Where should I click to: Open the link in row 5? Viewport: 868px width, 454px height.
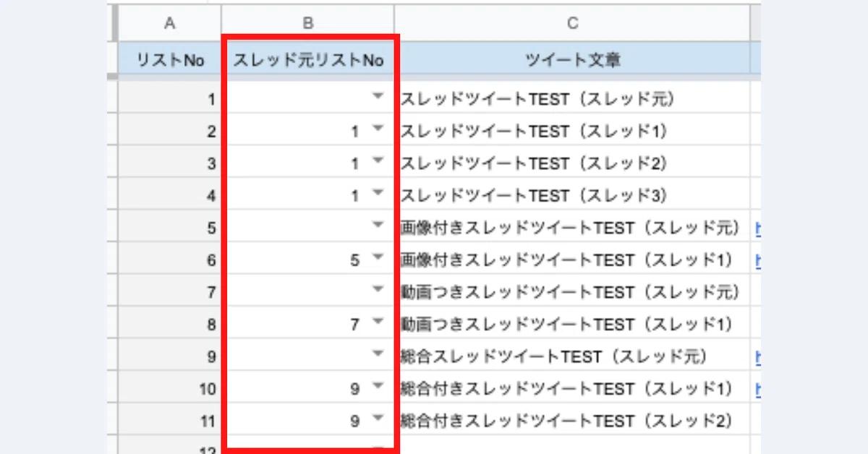pyautogui.click(x=757, y=227)
